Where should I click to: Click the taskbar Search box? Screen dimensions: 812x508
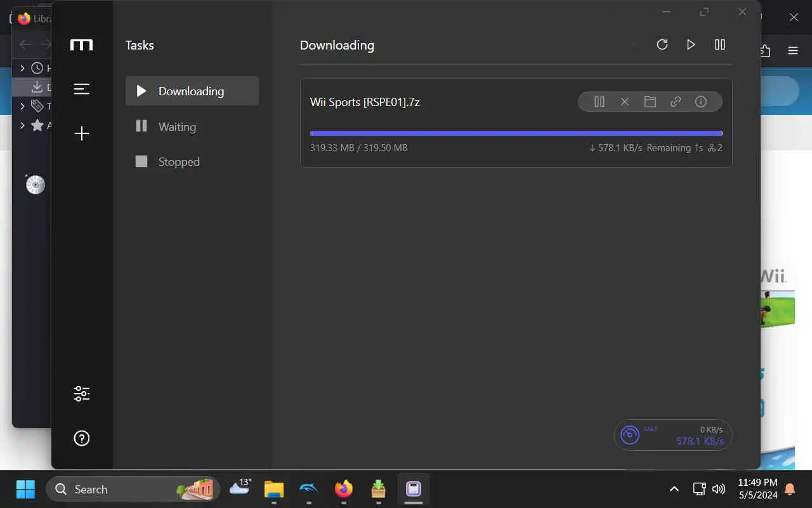(133, 489)
